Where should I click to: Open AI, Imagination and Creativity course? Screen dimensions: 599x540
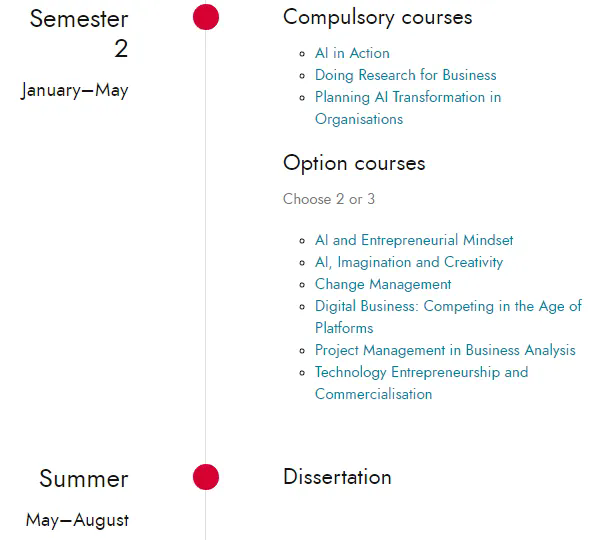(x=409, y=262)
